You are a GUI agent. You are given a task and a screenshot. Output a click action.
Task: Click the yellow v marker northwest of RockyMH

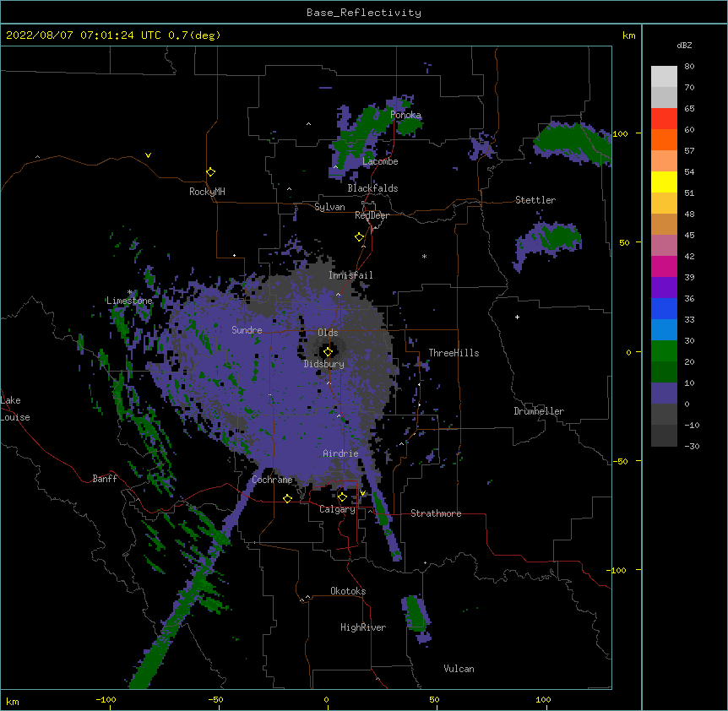(x=148, y=155)
